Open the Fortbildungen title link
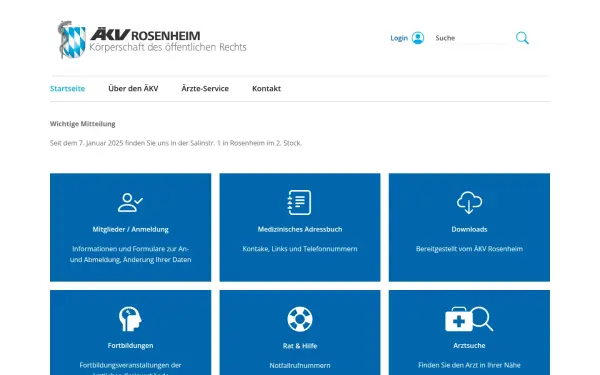 (130, 346)
